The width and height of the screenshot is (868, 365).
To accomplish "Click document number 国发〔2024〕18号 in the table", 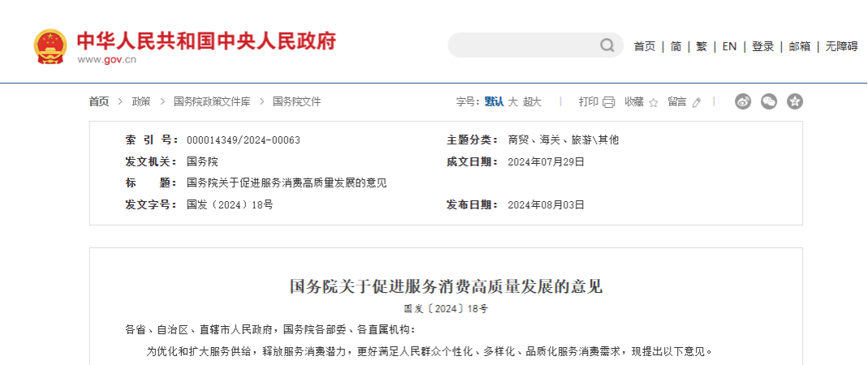I will pos(230,205).
